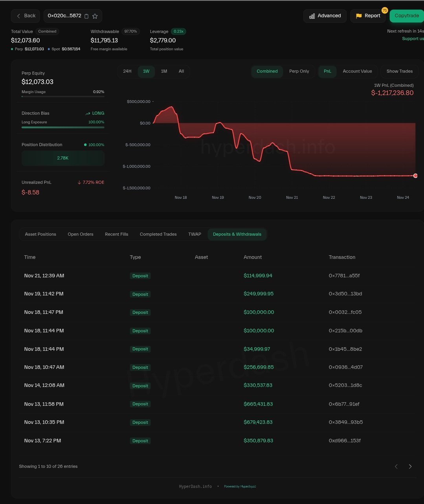Click the Report flag icon
Image resolution: width=424 pixels, height=504 pixels.
359,16
